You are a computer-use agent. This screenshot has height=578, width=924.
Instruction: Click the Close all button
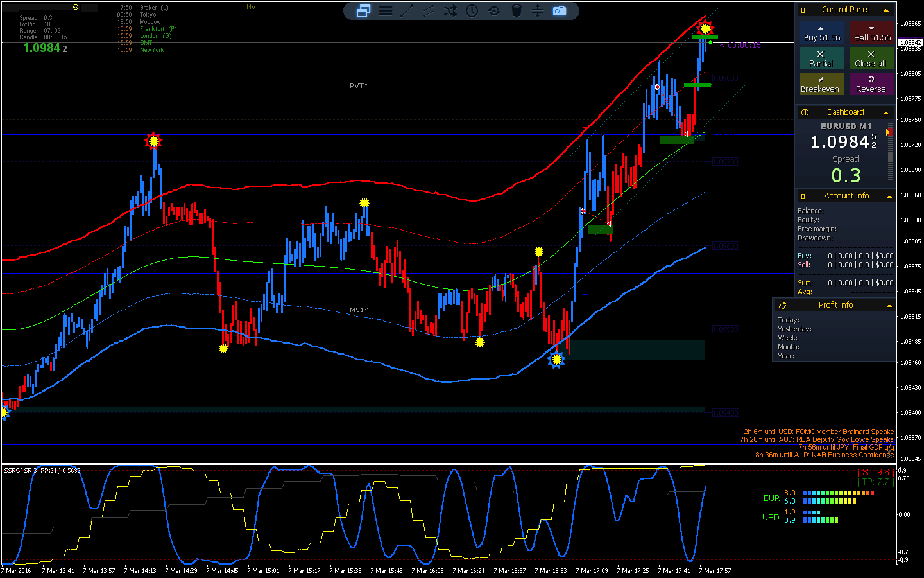872,58
